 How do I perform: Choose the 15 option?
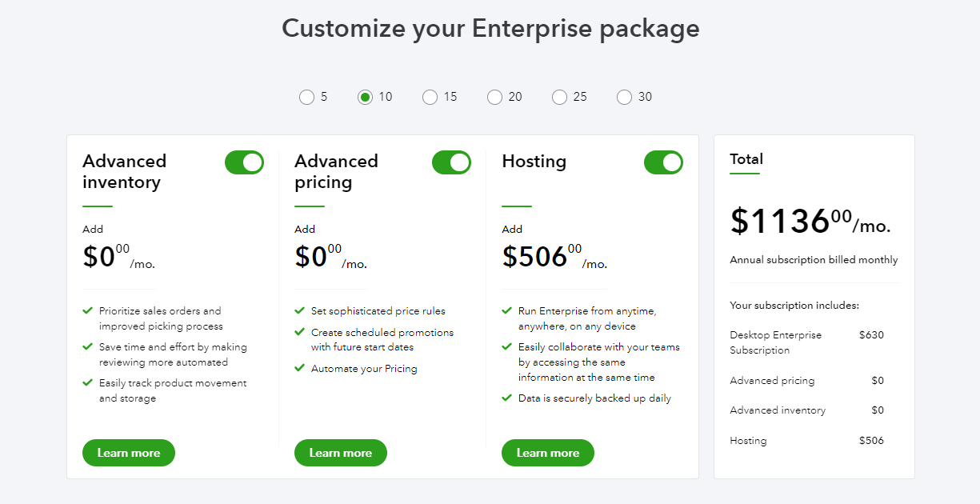[x=429, y=97]
